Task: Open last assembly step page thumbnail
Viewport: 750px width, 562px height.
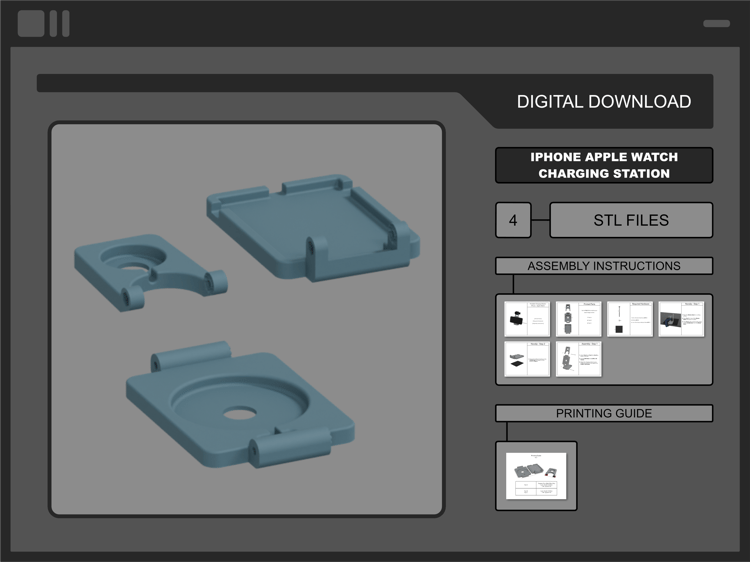Action: coord(579,359)
